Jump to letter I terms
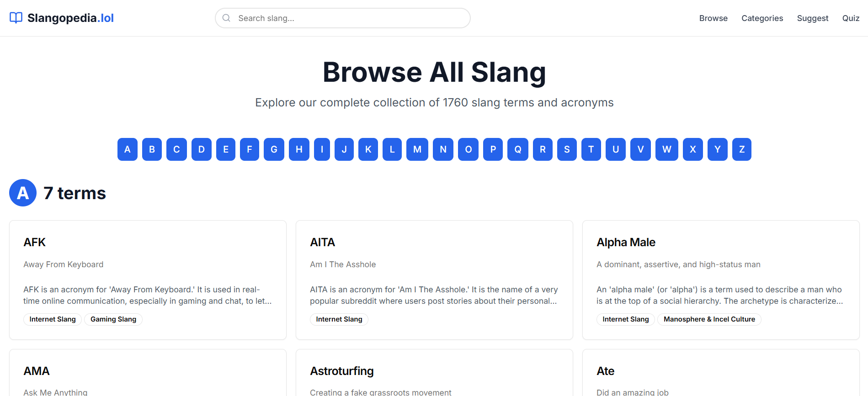 [322, 149]
